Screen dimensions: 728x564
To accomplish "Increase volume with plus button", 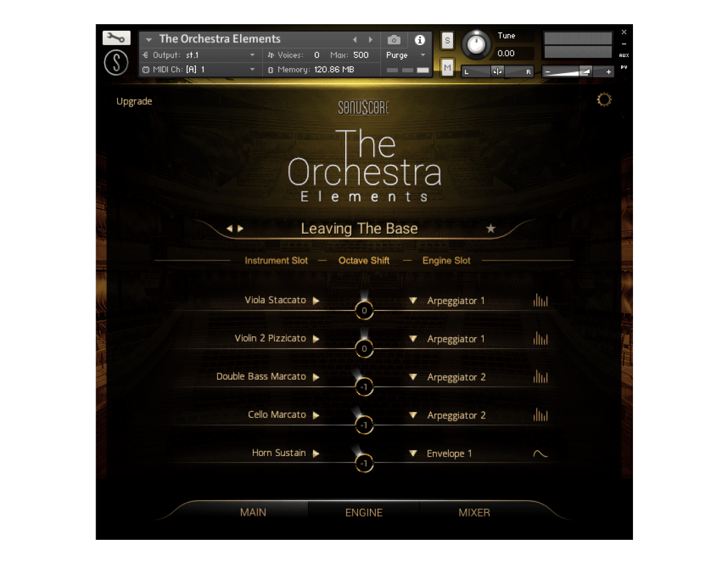I will 608,72.
